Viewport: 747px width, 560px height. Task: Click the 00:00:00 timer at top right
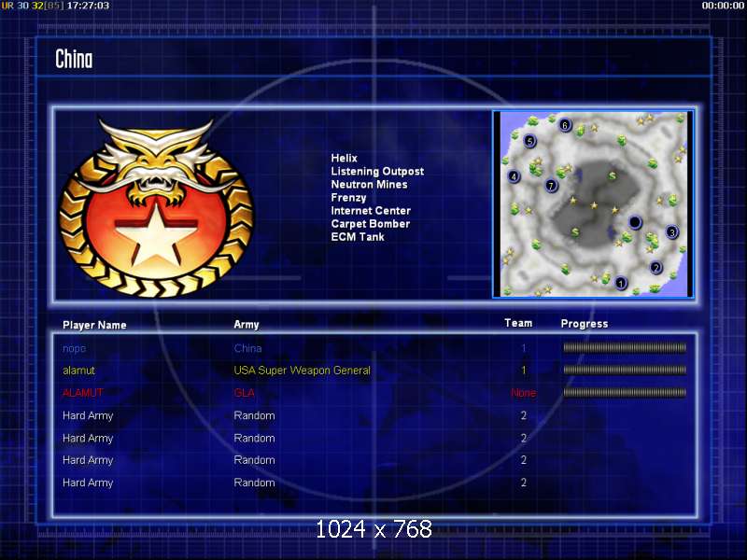click(x=723, y=6)
